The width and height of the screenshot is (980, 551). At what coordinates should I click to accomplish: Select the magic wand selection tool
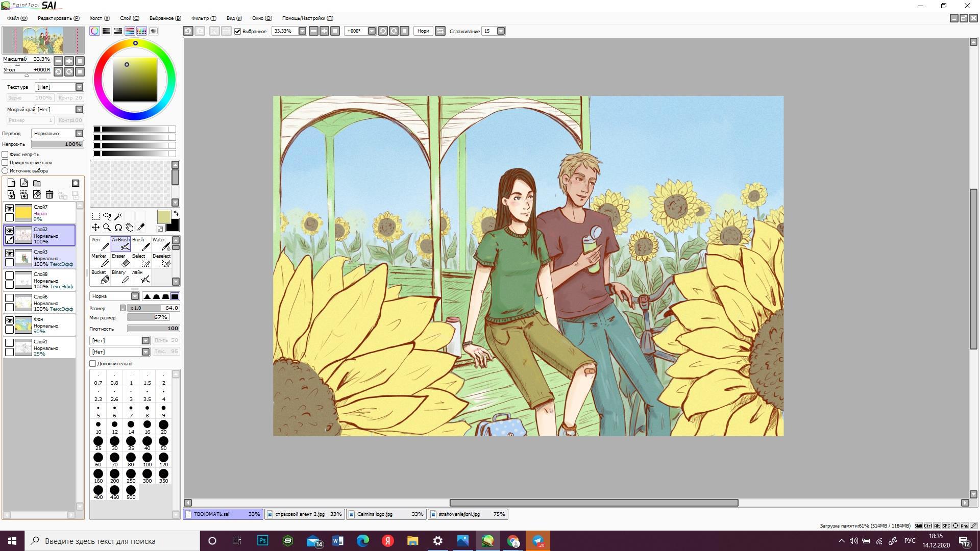(x=118, y=216)
